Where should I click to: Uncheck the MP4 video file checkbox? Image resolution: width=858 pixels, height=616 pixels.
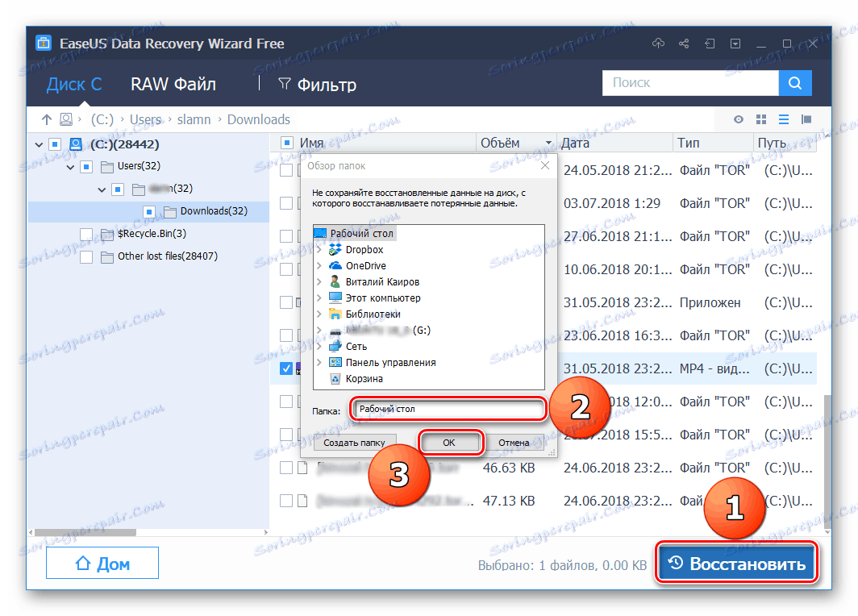[286, 368]
